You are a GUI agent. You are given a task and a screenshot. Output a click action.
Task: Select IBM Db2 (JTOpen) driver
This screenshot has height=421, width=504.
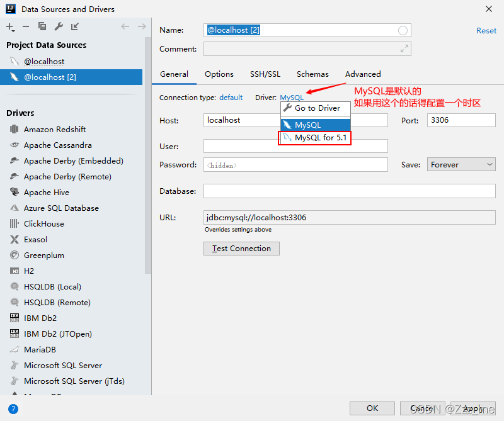58,334
